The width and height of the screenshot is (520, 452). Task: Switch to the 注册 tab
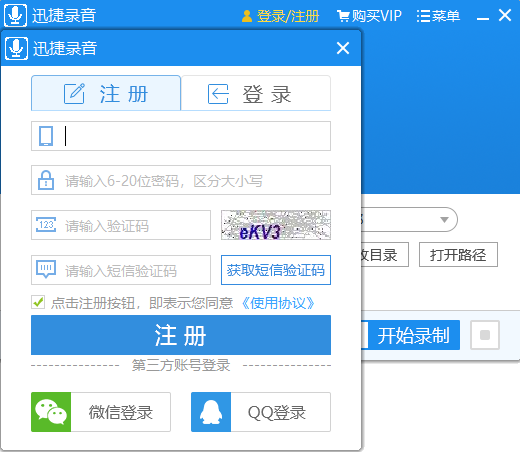pos(106,93)
